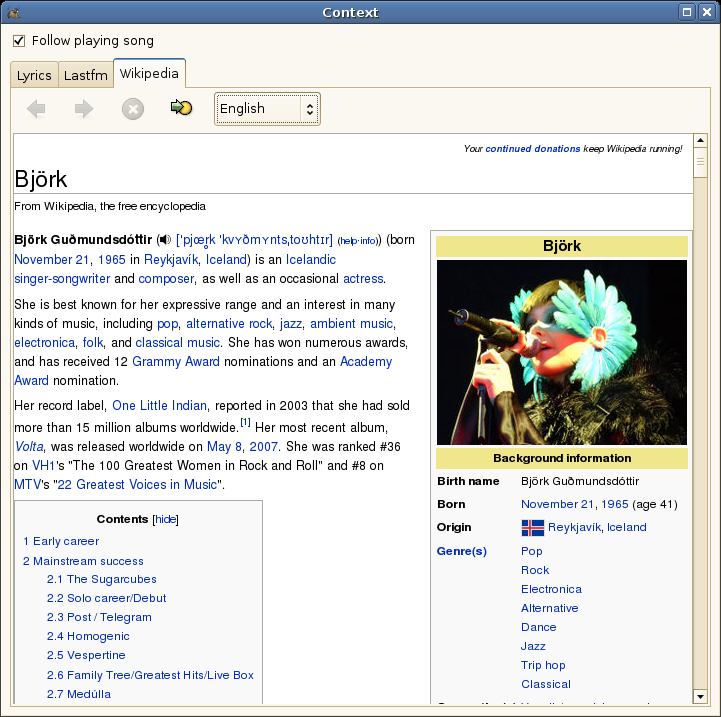Open the composer link
Viewport: 721px width, 717px height.
click(166, 279)
